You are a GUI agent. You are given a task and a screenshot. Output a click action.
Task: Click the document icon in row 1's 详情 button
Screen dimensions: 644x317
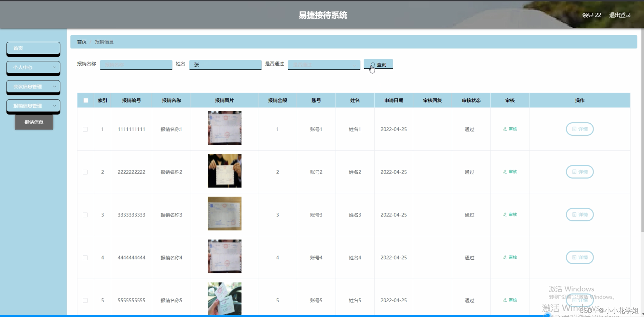pos(574,129)
